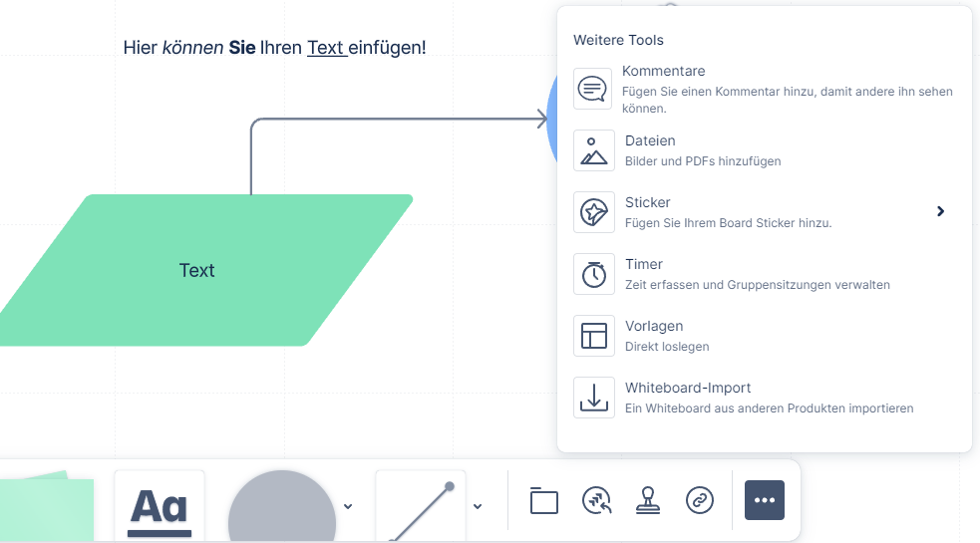Expand shape options dropdown arrow
Screen dimensions: 980x543
point(348,507)
